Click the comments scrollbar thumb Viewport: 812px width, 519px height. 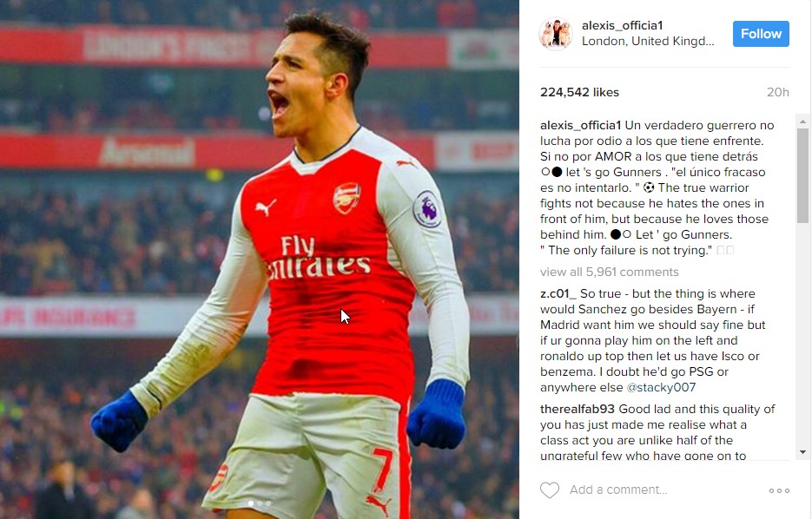point(802,176)
